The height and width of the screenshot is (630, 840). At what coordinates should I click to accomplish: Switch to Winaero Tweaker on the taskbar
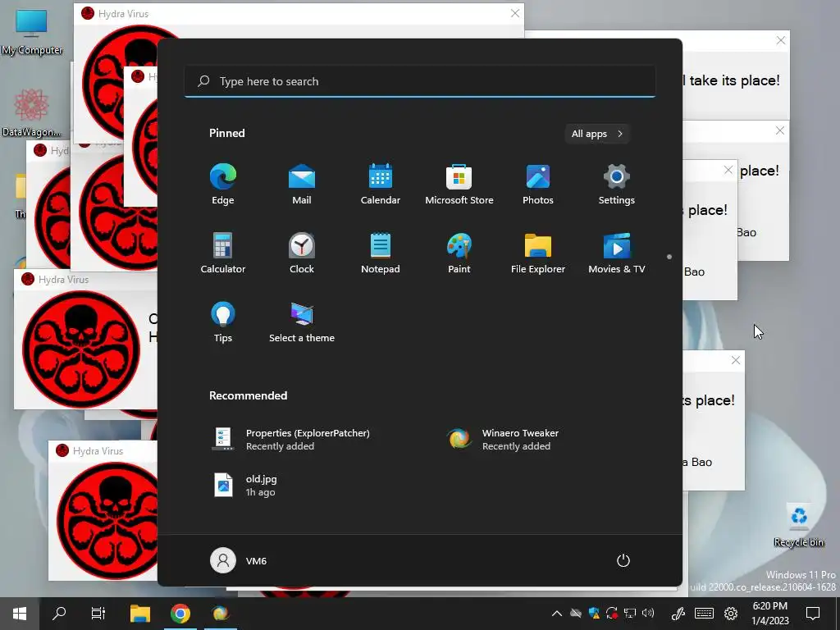[220, 613]
